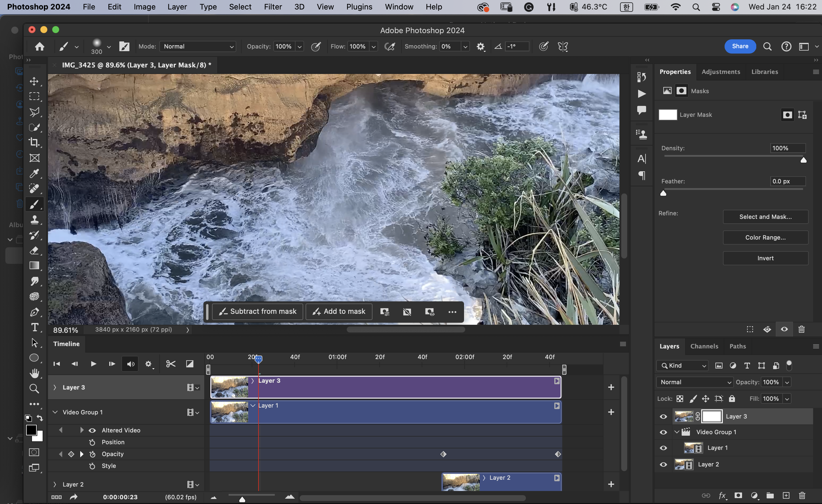This screenshot has width=822, height=504.
Task: Click the Select and Mask button
Action: click(x=765, y=217)
